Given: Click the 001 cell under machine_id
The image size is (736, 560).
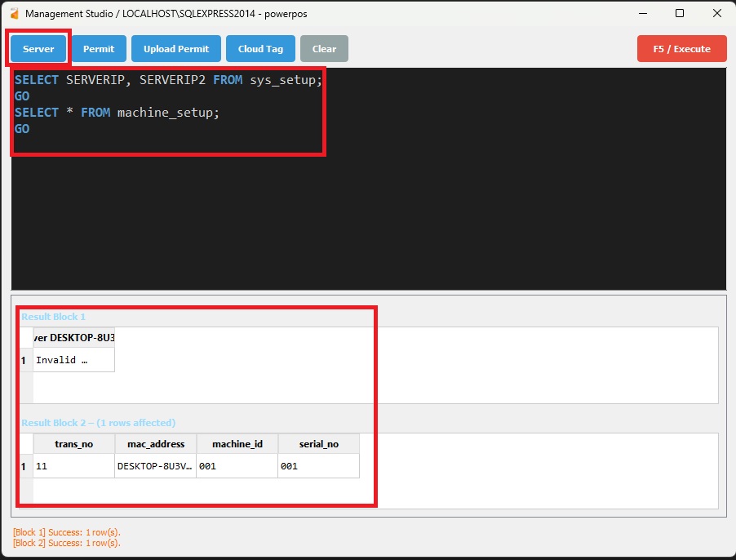Looking at the screenshot, I should [237, 466].
